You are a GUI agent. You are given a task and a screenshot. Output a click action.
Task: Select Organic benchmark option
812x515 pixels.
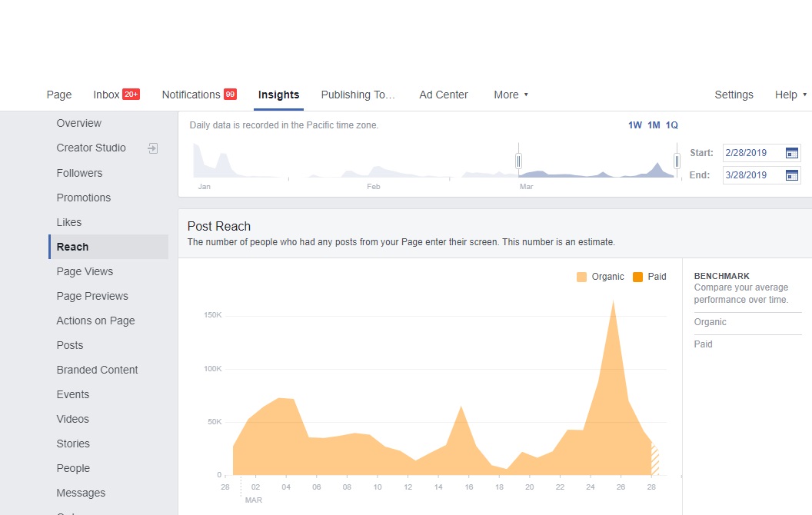710,322
